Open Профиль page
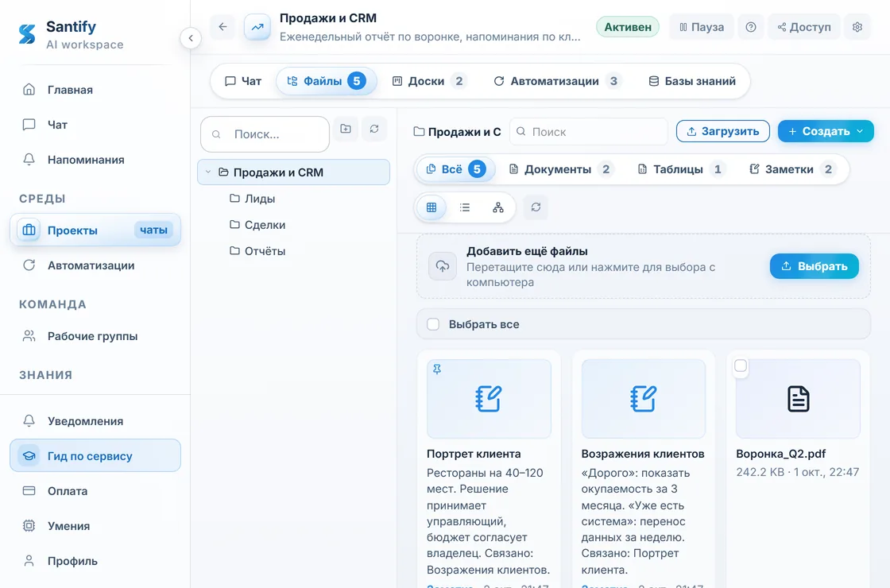Image resolution: width=890 pixels, height=588 pixels. click(95, 561)
